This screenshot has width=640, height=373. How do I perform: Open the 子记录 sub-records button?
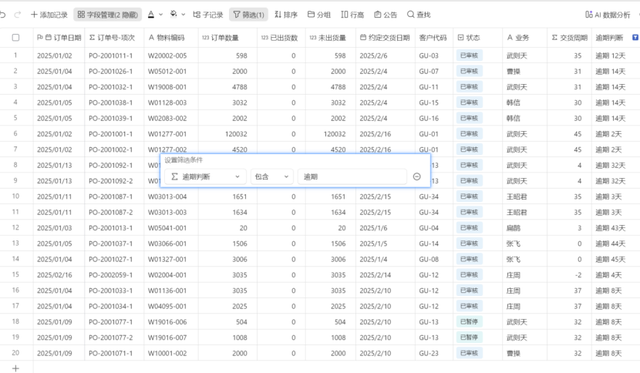point(208,15)
